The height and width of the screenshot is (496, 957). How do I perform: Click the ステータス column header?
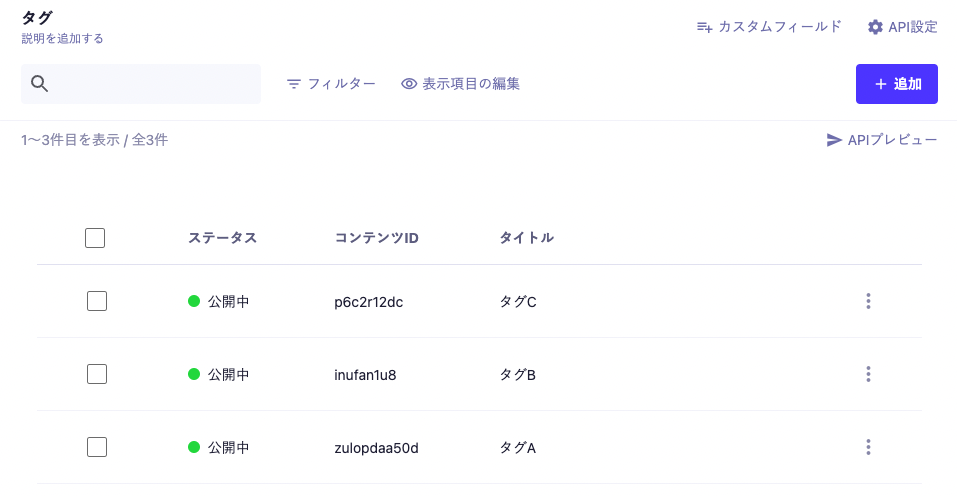[222, 238]
